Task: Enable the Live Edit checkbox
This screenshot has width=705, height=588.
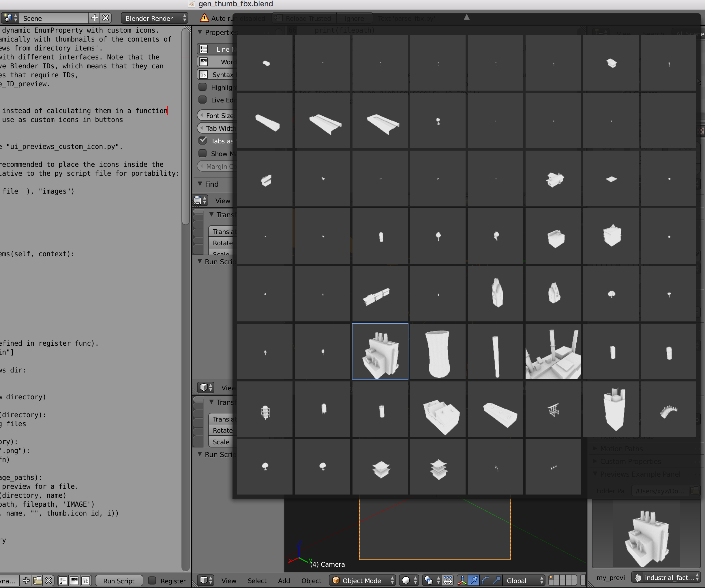Action: (202, 100)
